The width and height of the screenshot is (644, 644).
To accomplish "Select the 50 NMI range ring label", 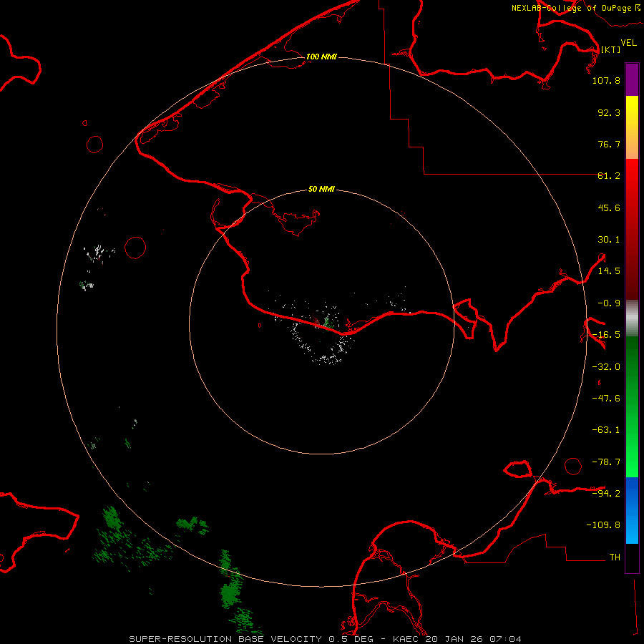I will tap(321, 190).
